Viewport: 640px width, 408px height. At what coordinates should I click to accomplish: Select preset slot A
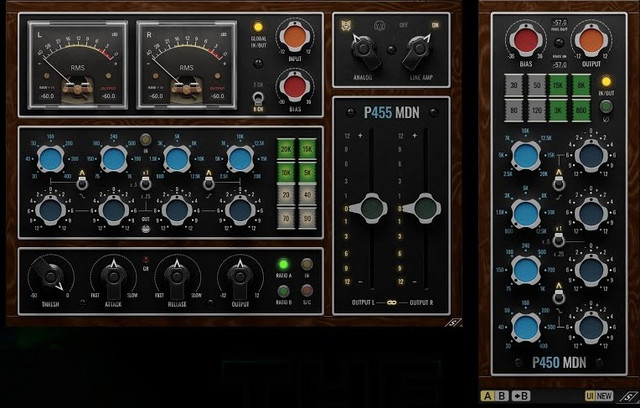[487, 396]
